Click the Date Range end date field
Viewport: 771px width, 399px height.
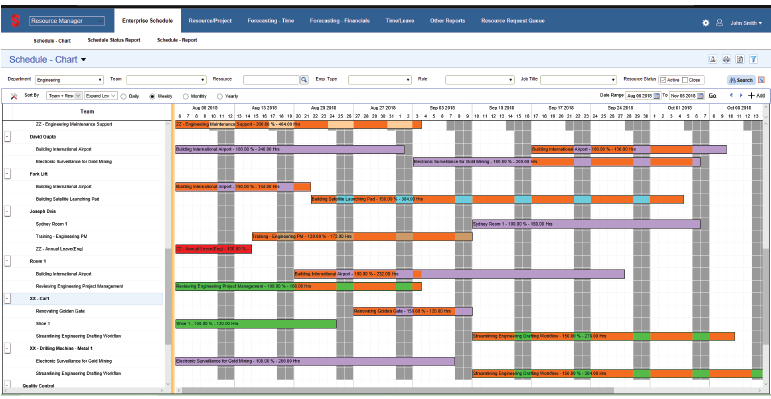[x=682, y=96]
